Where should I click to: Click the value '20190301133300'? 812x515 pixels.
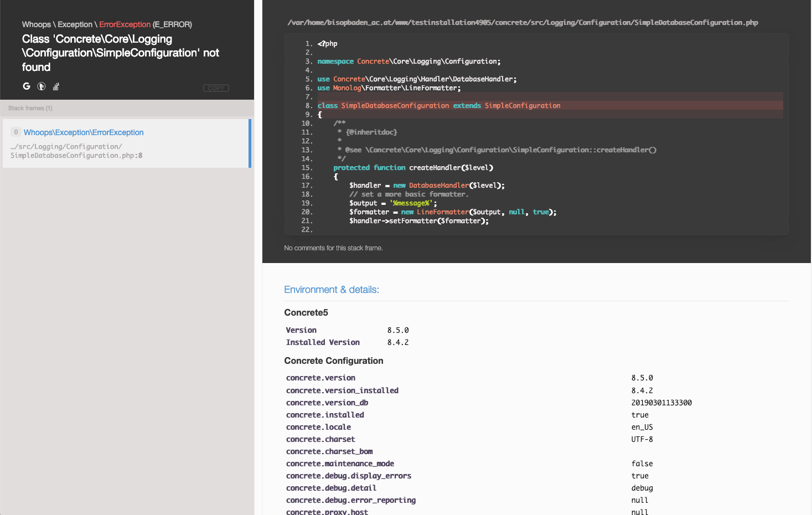pyautogui.click(x=661, y=403)
